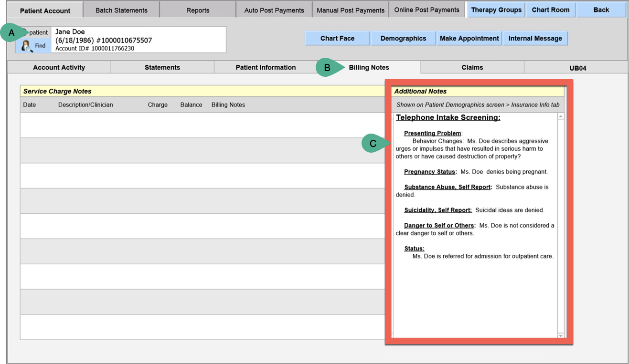Select Manual Post Payments tab
Screen dimensions: 629x364
(x=351, y=10)
